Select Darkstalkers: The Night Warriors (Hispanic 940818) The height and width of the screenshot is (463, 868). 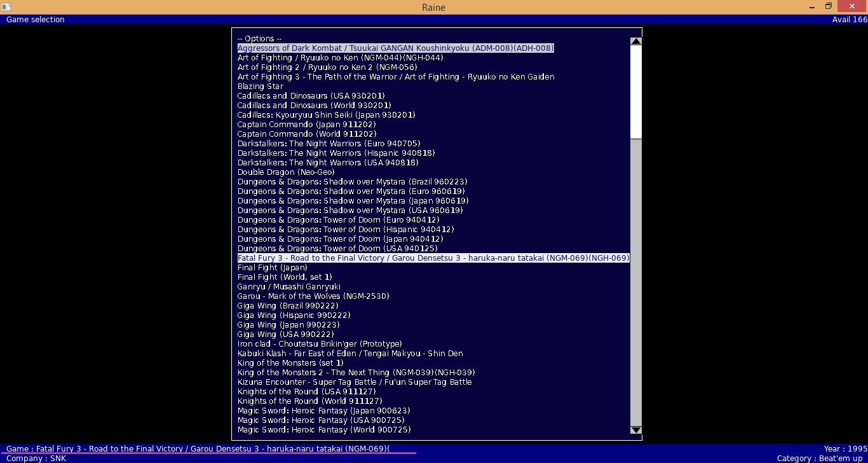tap(336, 153)
